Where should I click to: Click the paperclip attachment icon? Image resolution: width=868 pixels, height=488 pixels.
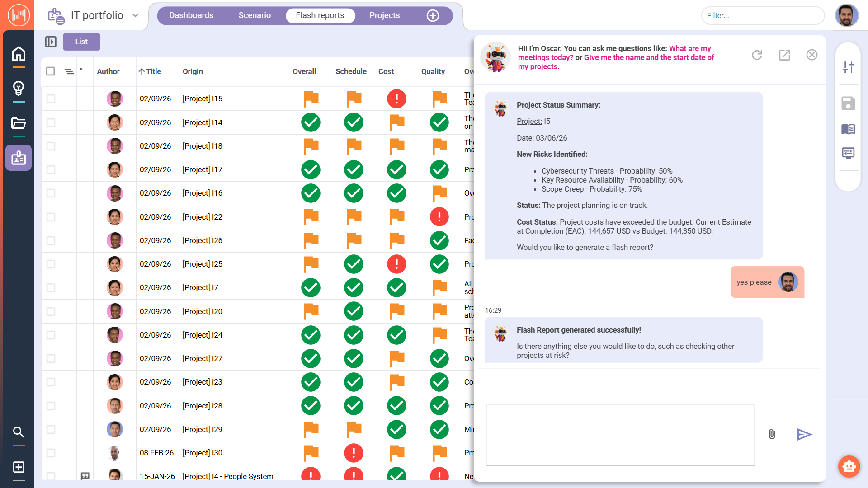pyautogui.click(x=772, y=434)
